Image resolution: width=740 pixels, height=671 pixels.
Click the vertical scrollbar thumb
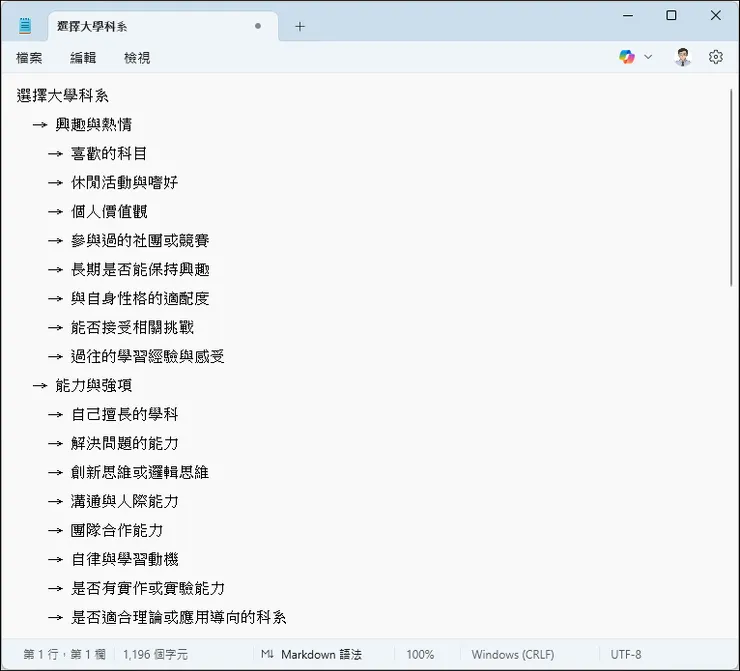tap(732, 187)
